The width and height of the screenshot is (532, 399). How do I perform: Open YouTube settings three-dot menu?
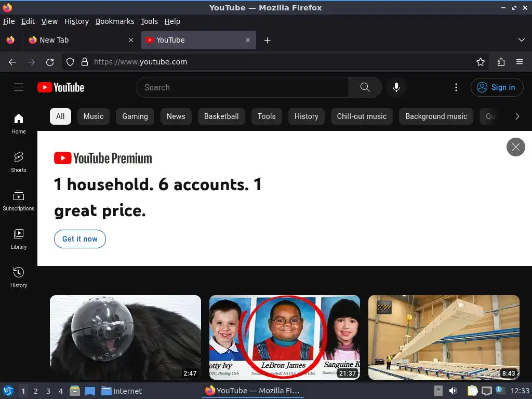(x=456, y=87)
